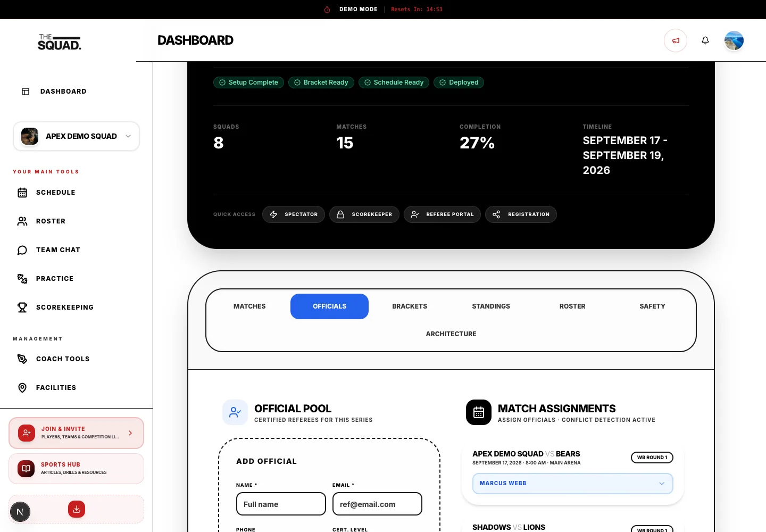The height and width of the screenshot is (532, 766).
Task: Expand Join & Invite chevron arrow
Action: coord(130,433)
